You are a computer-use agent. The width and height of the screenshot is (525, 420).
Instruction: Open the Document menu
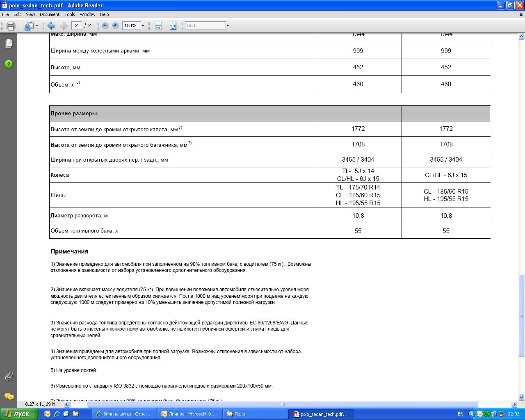click(x=50, y=14)
